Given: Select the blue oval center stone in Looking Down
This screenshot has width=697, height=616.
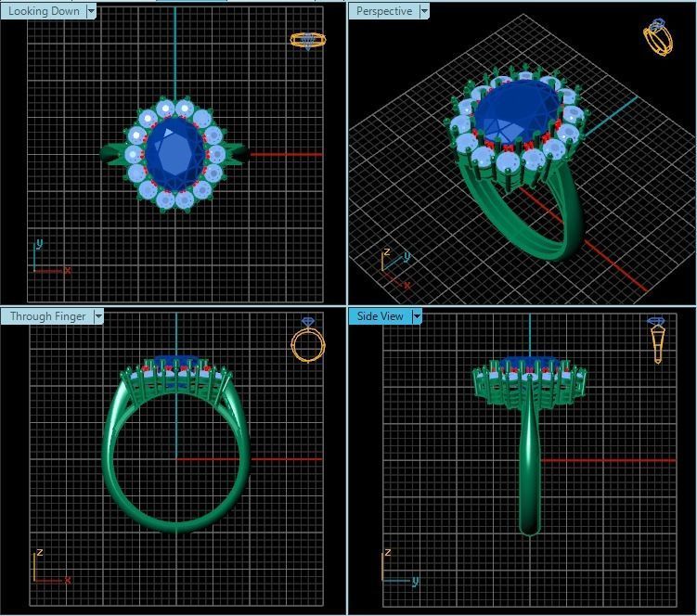Looking at the screenshot, I should 174,154.
